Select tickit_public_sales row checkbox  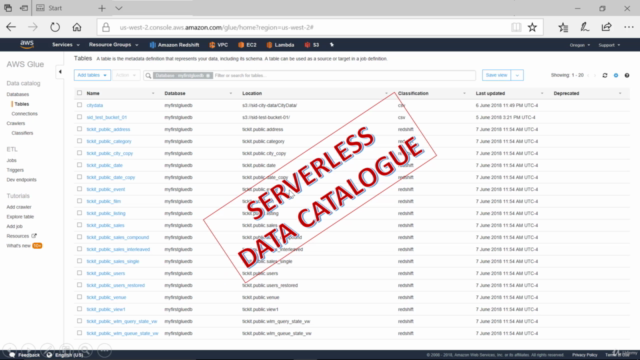79,225
